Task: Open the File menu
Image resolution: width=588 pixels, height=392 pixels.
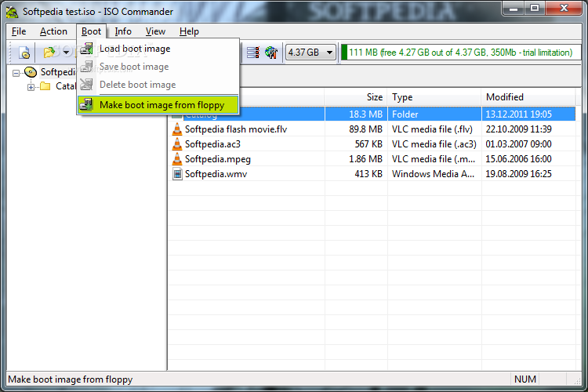Action: (x=19, y=31)
